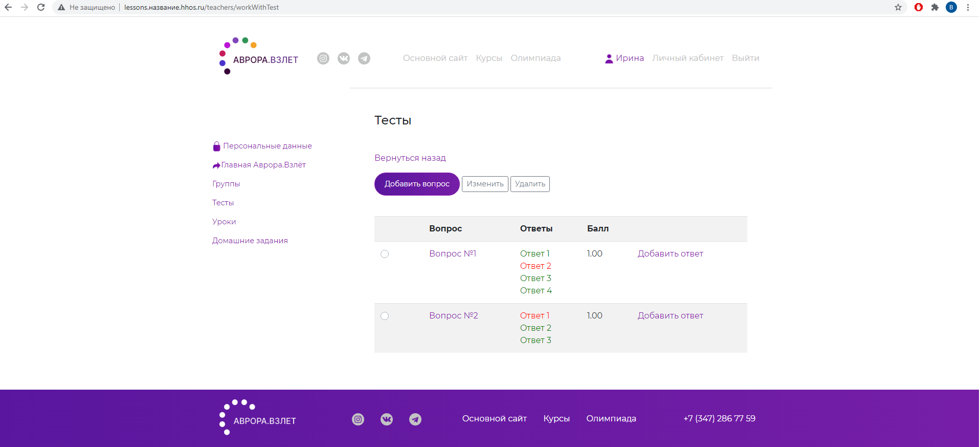Click the not-secure warning icon
This screenshot has width=980, height=447.
point(61,7)
